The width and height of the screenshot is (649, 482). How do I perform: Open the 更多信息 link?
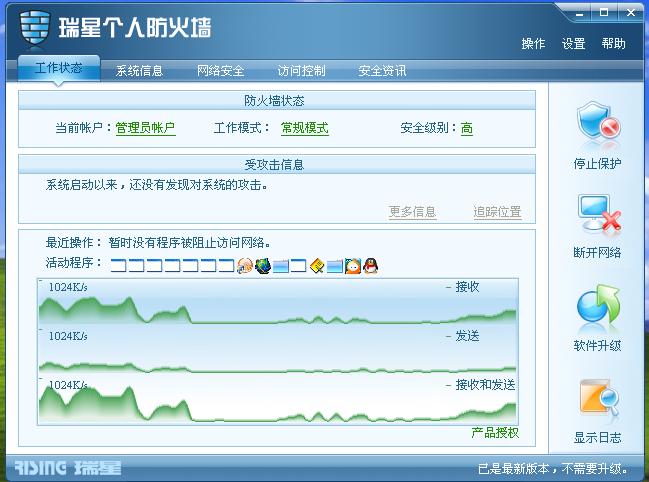point(412,212)
